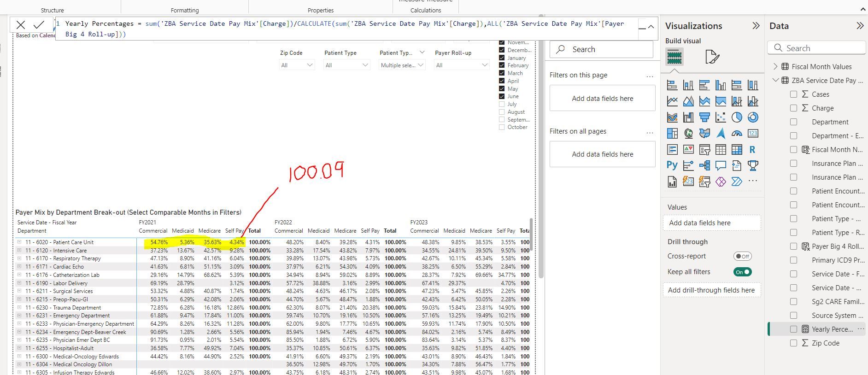
Task: Commit the Yearly Percentages formula with the checkmark
Action: tap(39, 24)
